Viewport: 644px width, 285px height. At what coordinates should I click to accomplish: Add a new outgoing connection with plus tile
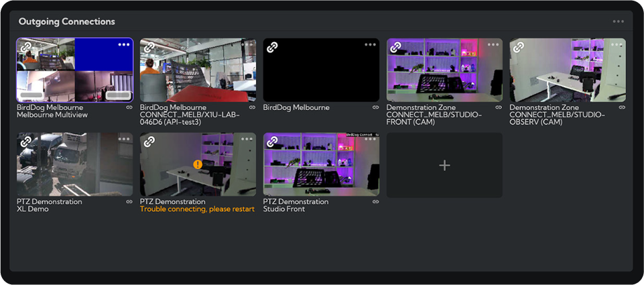tap(444, 165)
